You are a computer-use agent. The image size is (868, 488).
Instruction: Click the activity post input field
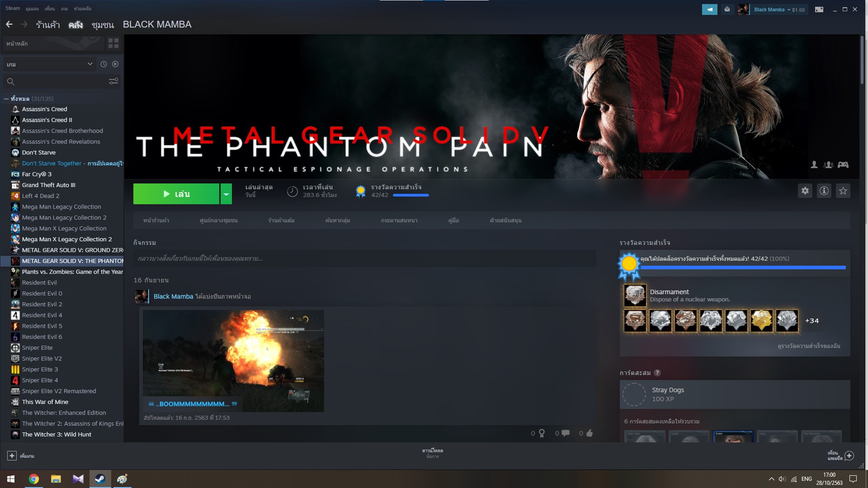click(x=364, y=258)
